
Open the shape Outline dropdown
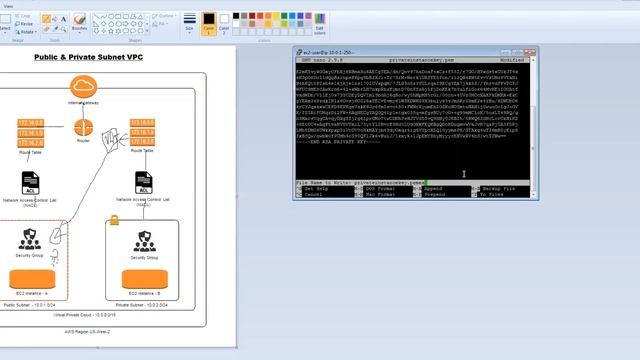point(164,16)
